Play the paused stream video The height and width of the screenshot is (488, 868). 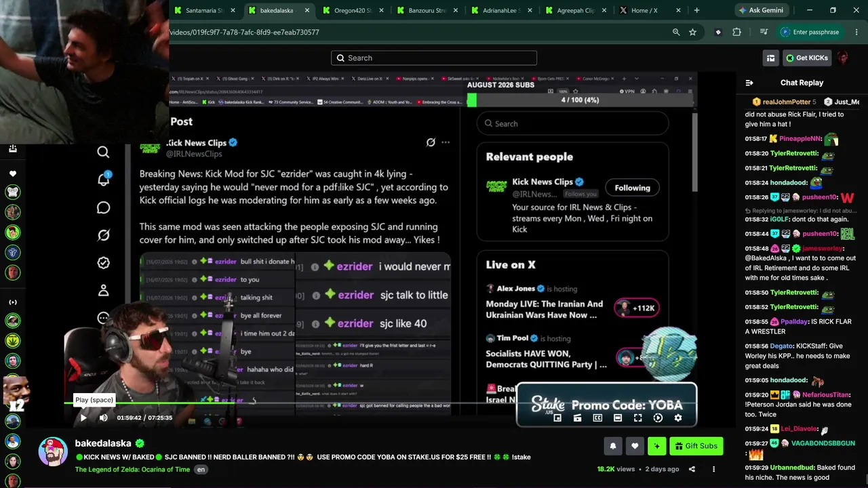coord(83,418)
